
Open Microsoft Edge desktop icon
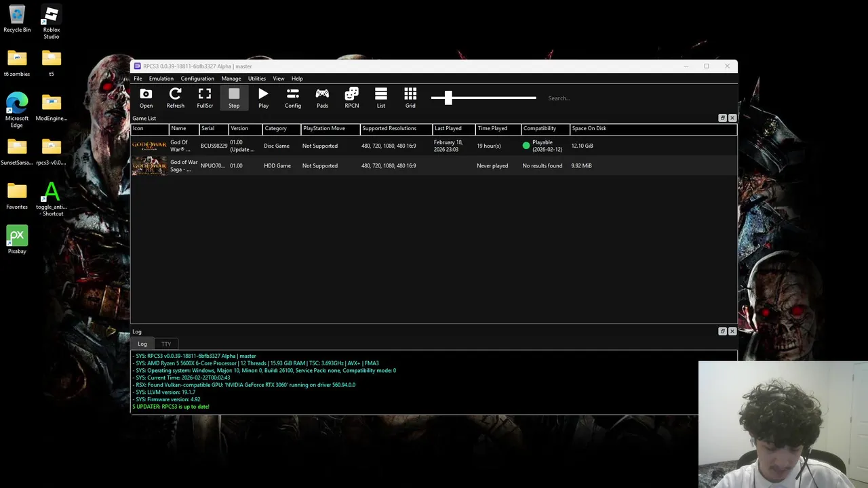(x=17, y=110)
